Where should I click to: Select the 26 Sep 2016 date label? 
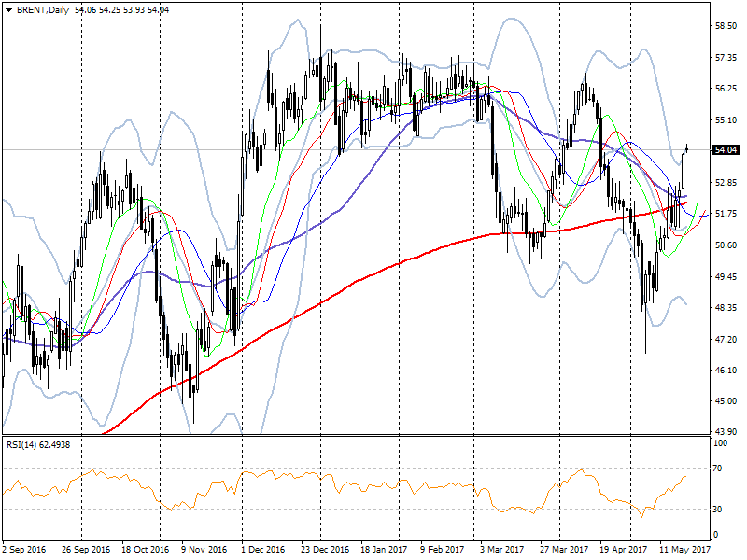86,550
